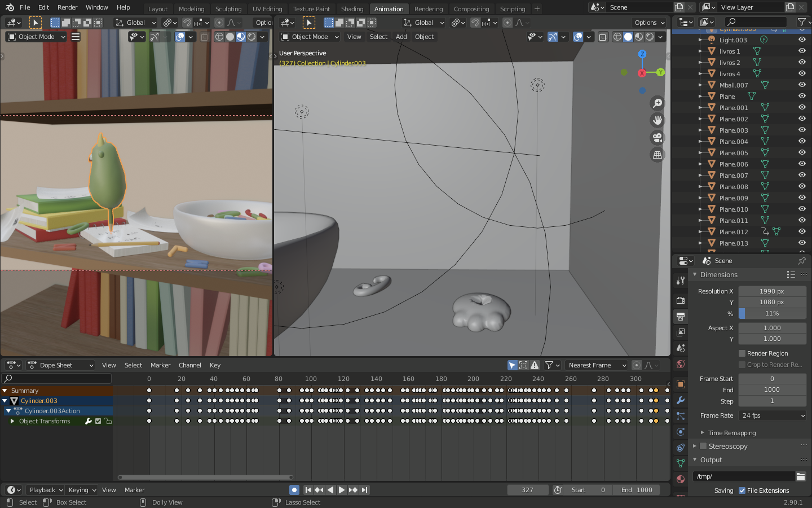Viewport: 812px width, 508px height.
Task: Play the animation in reverse
Action: [330, 490]
